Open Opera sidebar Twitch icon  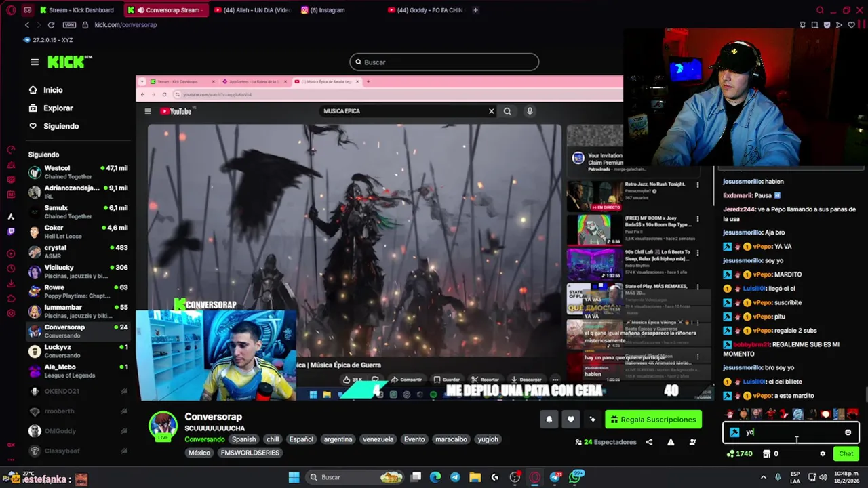11,231
